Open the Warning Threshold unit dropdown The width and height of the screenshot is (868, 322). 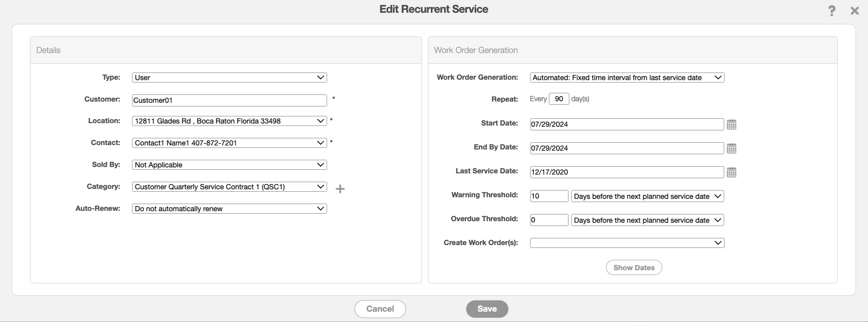[647, 196]
